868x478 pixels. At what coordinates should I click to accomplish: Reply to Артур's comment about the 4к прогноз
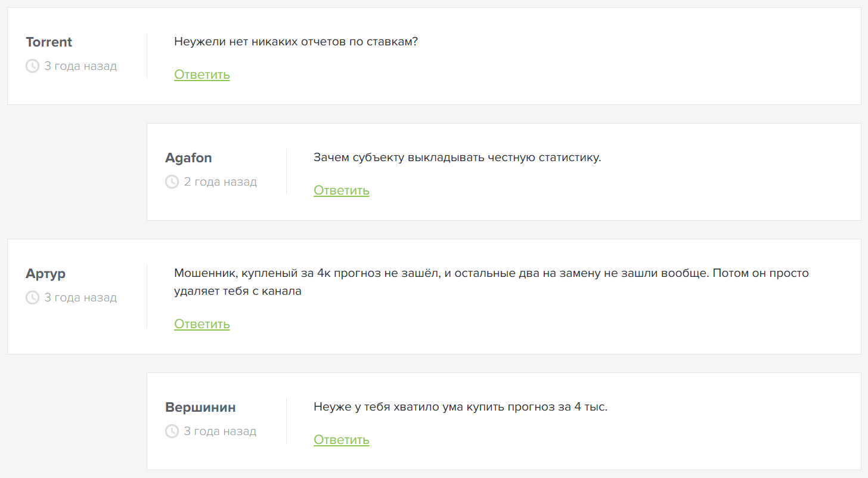coord(202,324)
